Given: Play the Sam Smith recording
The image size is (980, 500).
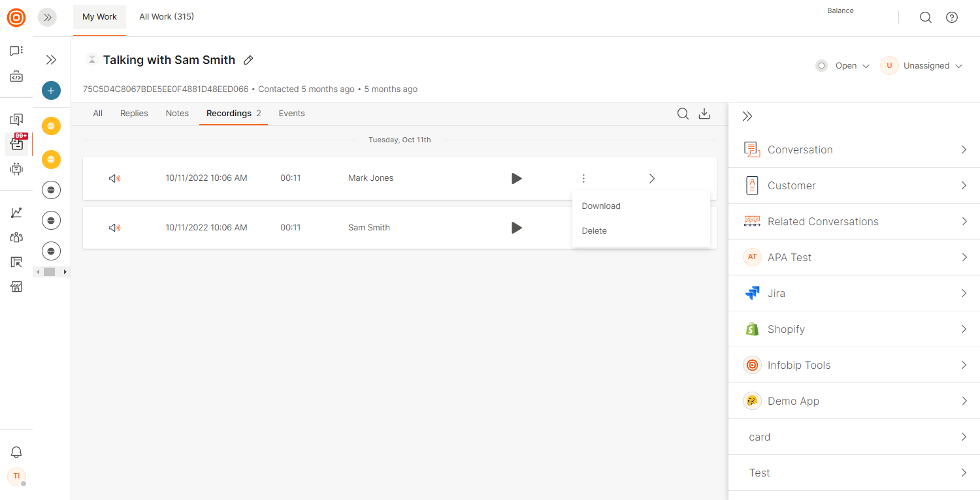Looking at the screenshot, I should (516, 228).
